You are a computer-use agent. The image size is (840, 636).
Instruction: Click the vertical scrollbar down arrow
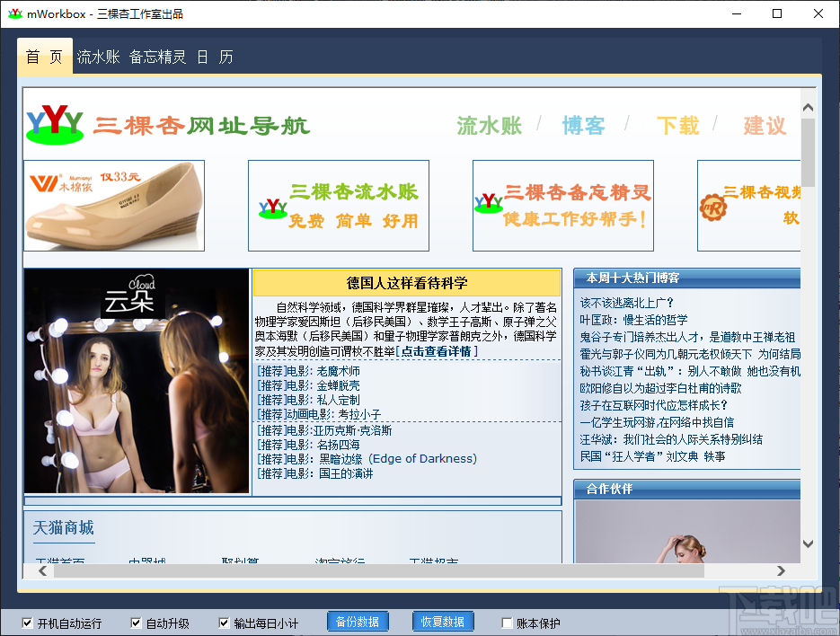[x=809, y=543]
